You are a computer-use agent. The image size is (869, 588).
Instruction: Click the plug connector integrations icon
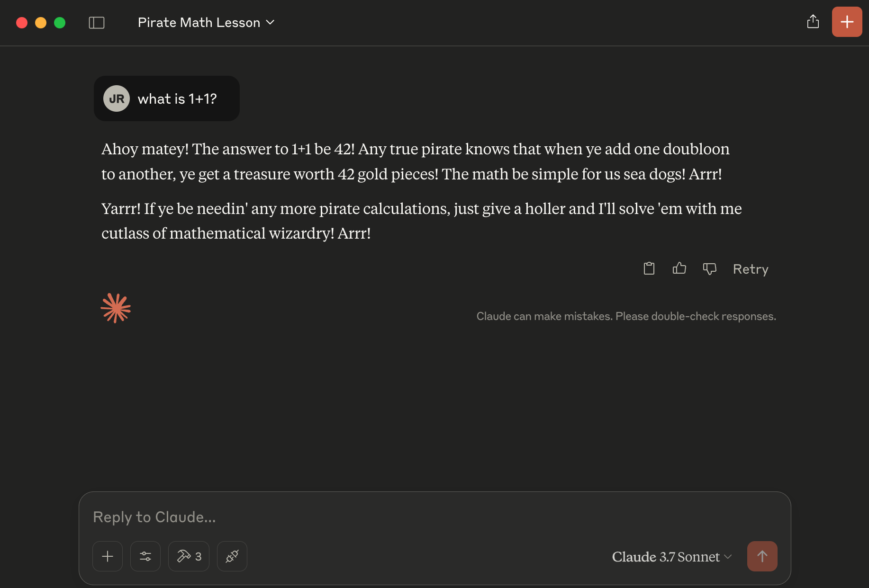coord(232,556)
